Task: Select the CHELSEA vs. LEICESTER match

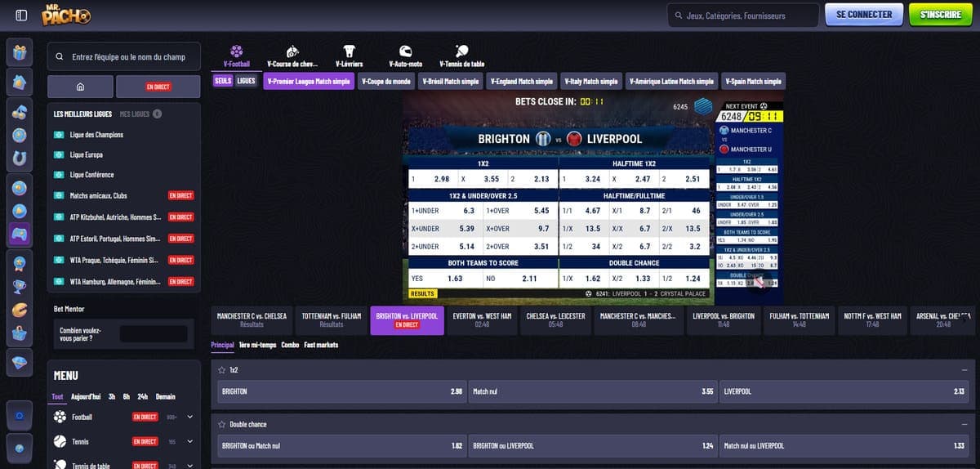Action: pyautogui.click(x=555, y=320)
